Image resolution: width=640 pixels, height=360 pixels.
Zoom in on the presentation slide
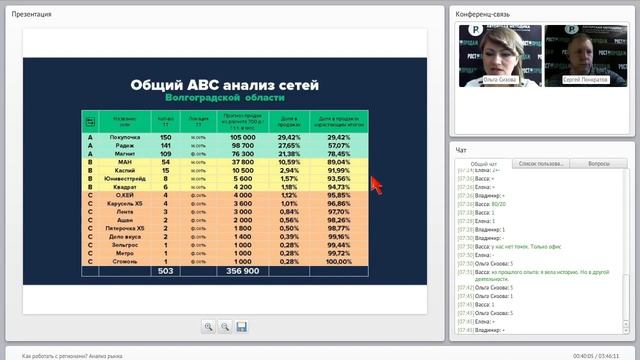208,327
